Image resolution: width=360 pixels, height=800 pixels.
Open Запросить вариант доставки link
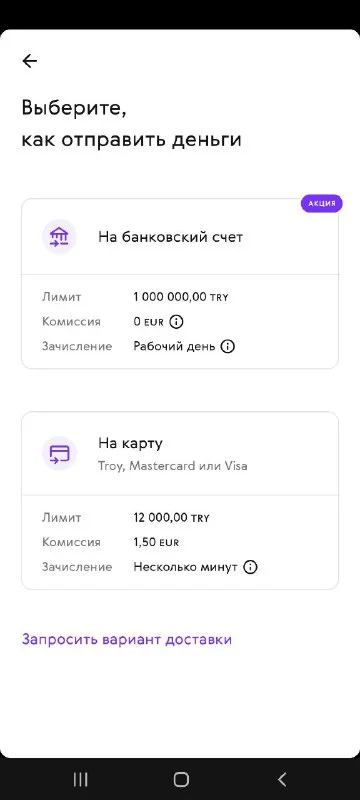tap(126, 639)
